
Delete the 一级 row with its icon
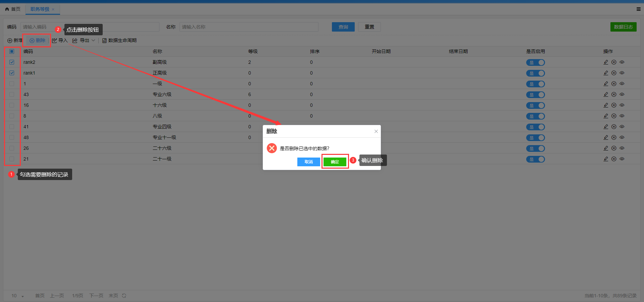614,84
